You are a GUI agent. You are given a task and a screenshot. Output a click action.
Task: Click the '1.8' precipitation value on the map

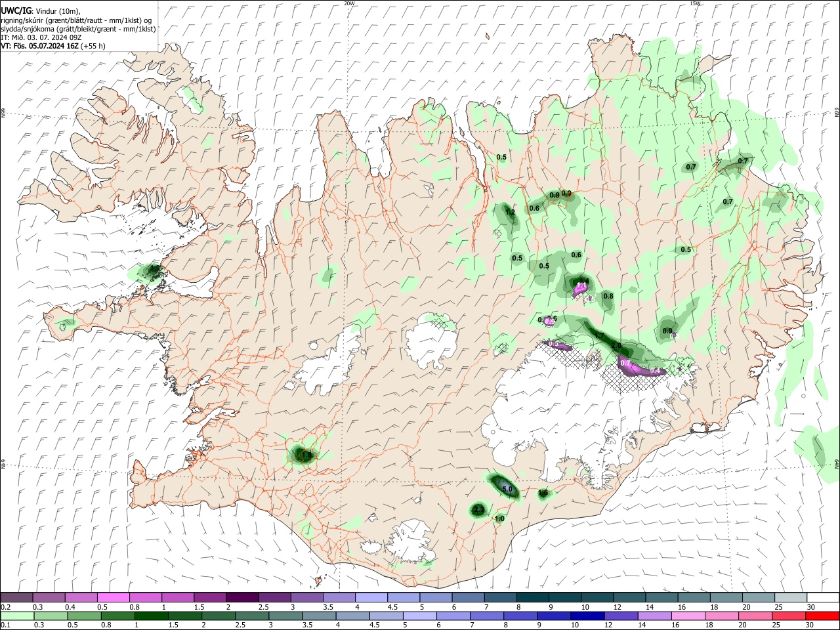[306, 455]
